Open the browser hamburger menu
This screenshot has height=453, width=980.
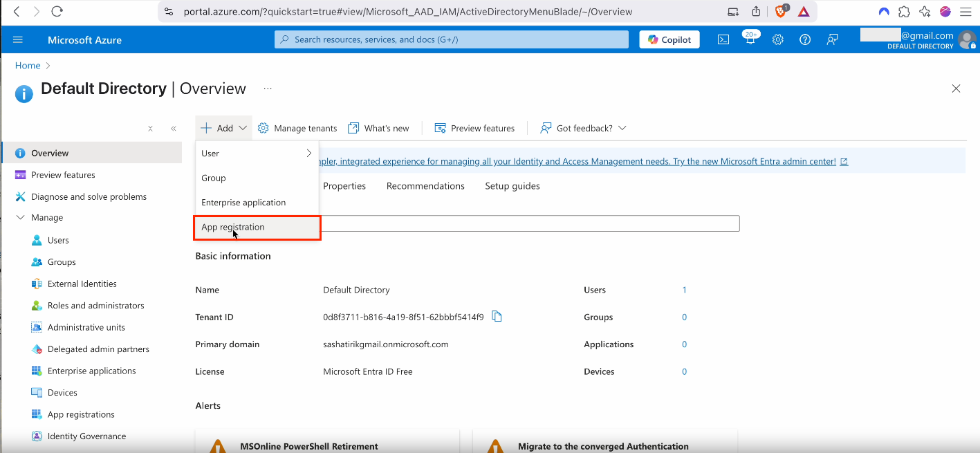pyautogui.click(x=965, y=11)
